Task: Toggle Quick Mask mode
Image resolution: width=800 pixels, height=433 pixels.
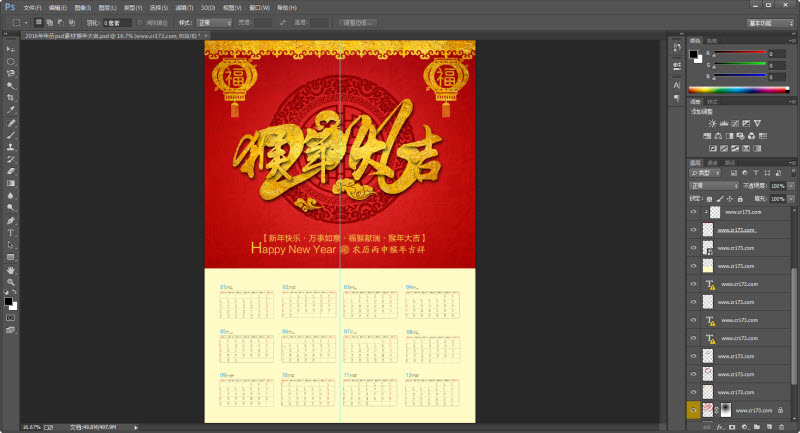Action: coord(10,318)
